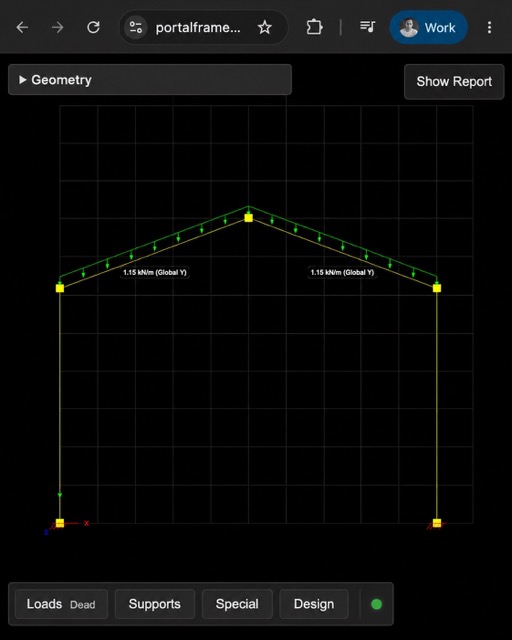Open the Design menu

(314, 604)
